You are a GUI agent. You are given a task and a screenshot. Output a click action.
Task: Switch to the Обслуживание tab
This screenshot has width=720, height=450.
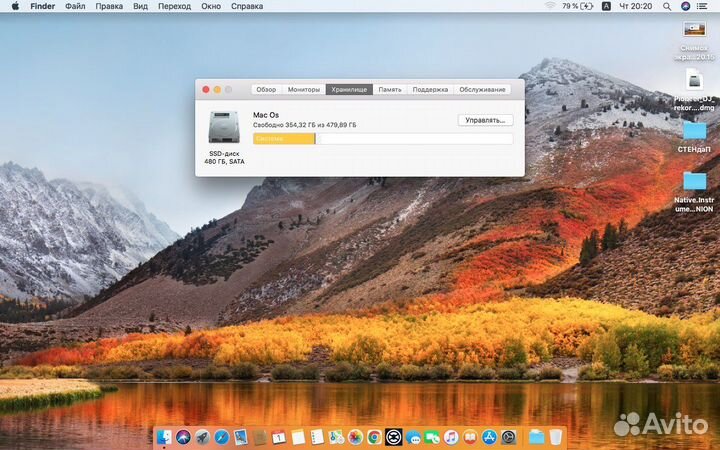tap(482, 89)
